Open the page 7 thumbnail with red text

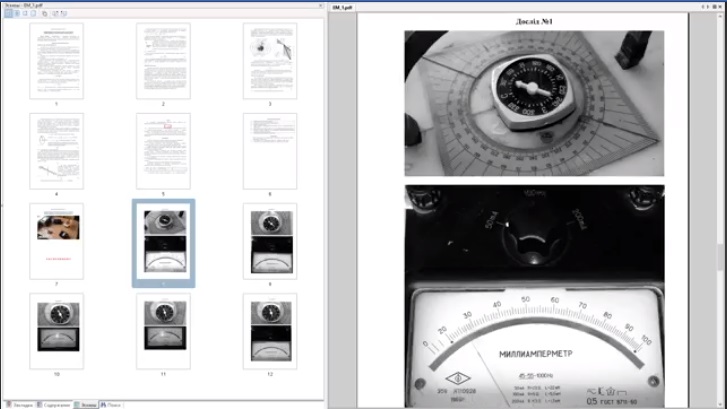(x=56, y=241)
